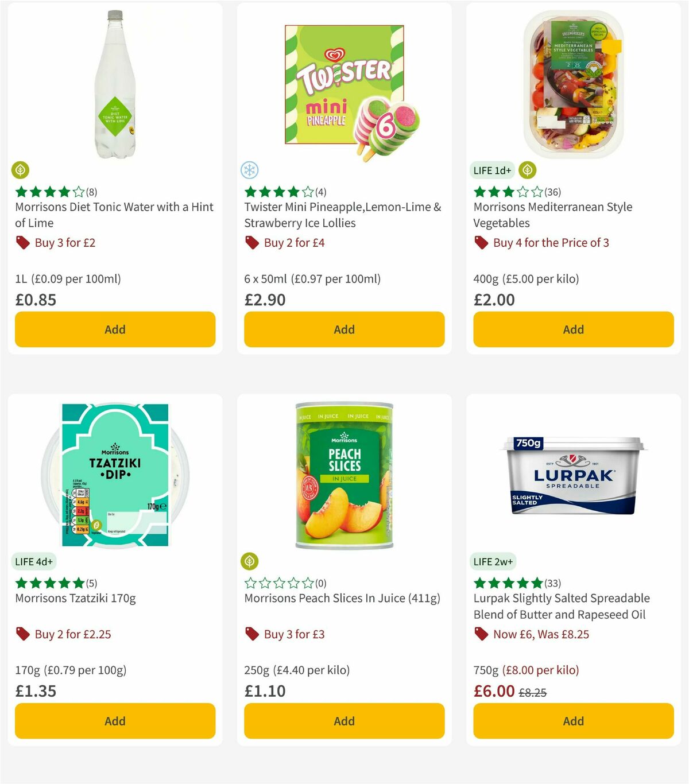Screen dimensions: 689x784
Task: Click the star rating for Morrisons Tzatziki
Action: [48, 584]
